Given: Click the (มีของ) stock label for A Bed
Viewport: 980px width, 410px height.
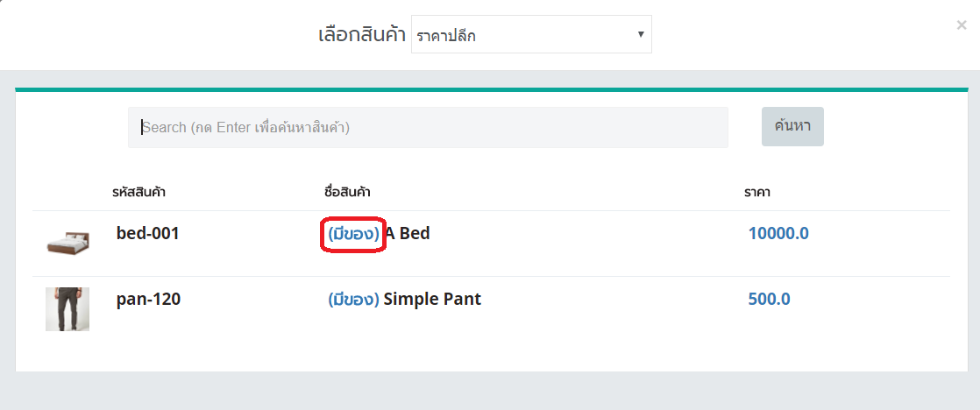Looking at the screenshot, I should pos(353,234).
